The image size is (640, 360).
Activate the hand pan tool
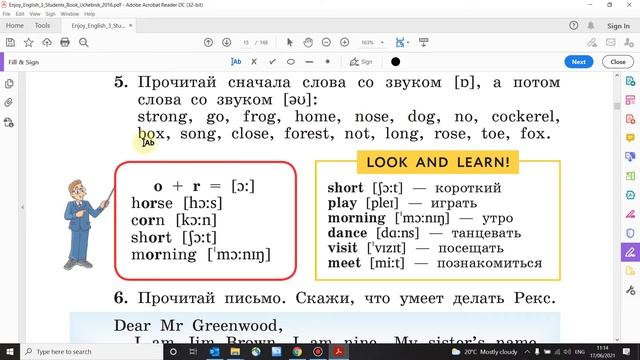308,42
